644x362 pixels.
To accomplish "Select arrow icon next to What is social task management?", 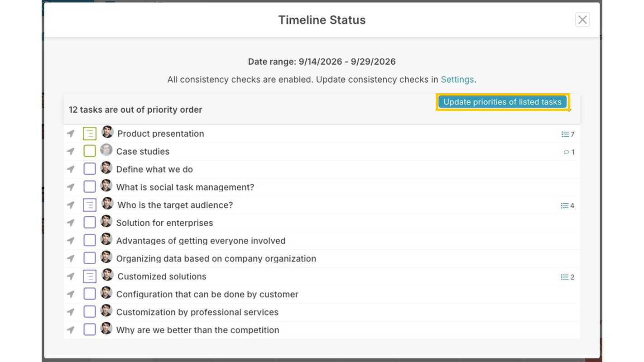I will 71,187.
